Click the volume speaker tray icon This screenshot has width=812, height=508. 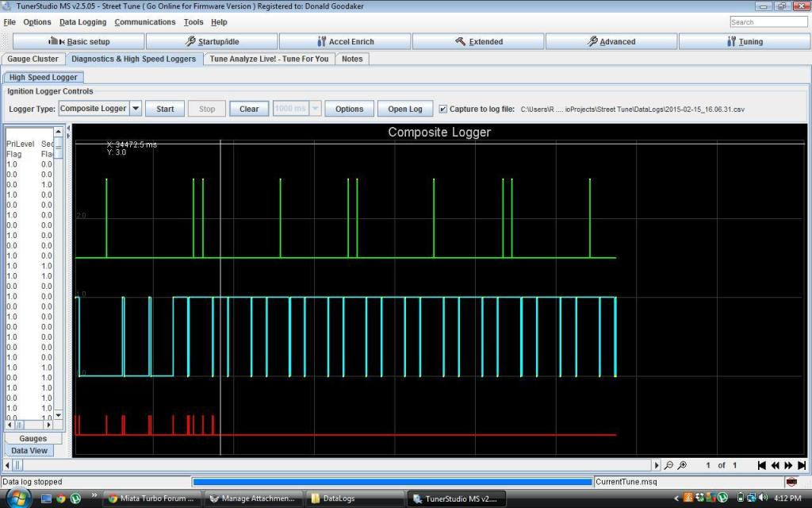tap(762, 498)
